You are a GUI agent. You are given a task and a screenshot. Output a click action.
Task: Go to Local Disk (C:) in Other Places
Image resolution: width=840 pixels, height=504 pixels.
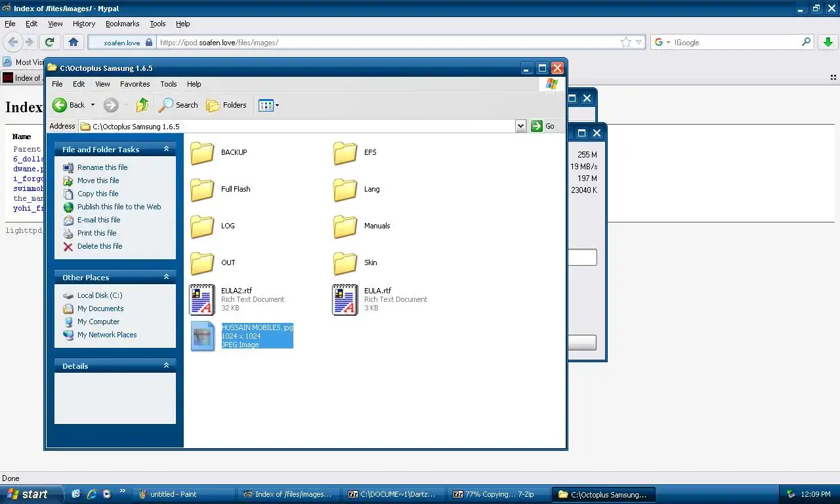coord(100,295)
